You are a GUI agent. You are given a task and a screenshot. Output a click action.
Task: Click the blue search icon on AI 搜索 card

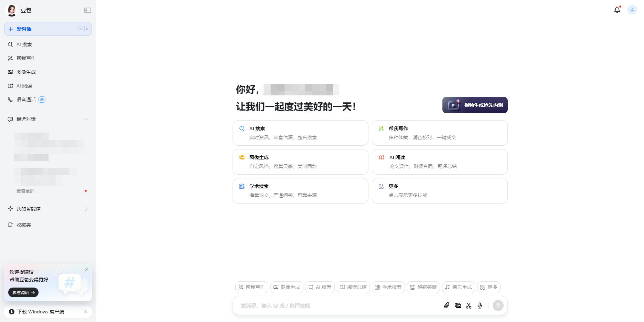pos(242,128)
